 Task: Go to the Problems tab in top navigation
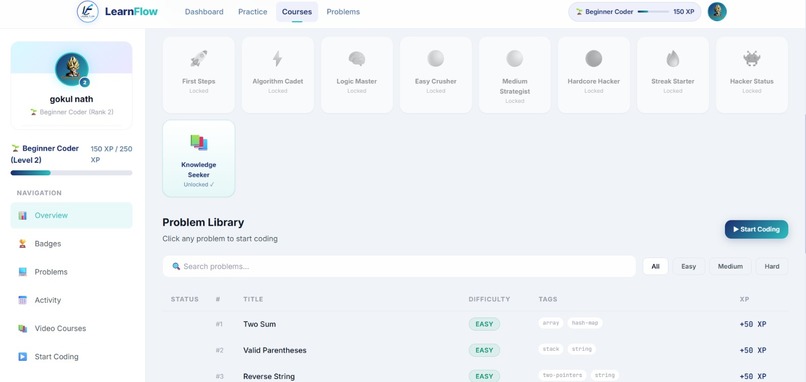(x=343, y=12)
